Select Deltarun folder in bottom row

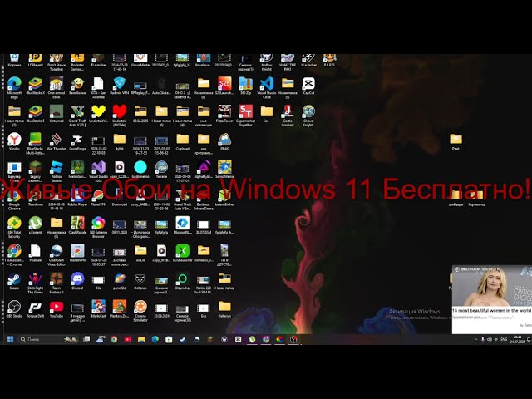pos(224,309)
